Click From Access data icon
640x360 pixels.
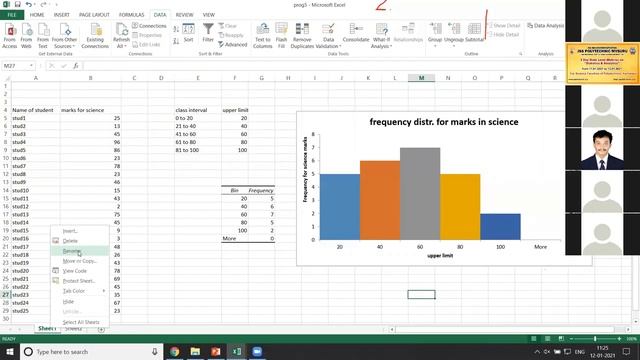[10, 36]
